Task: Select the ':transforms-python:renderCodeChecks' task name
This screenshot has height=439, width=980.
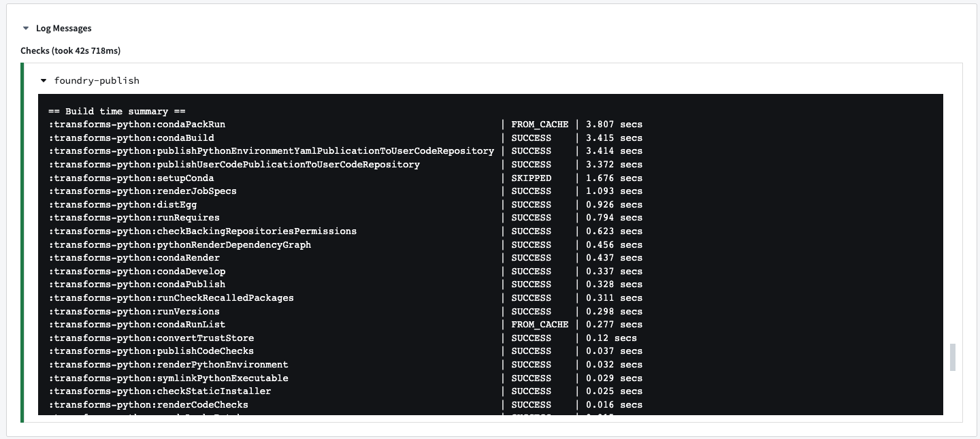Action: pyautogui.click(x=148, y=405)
